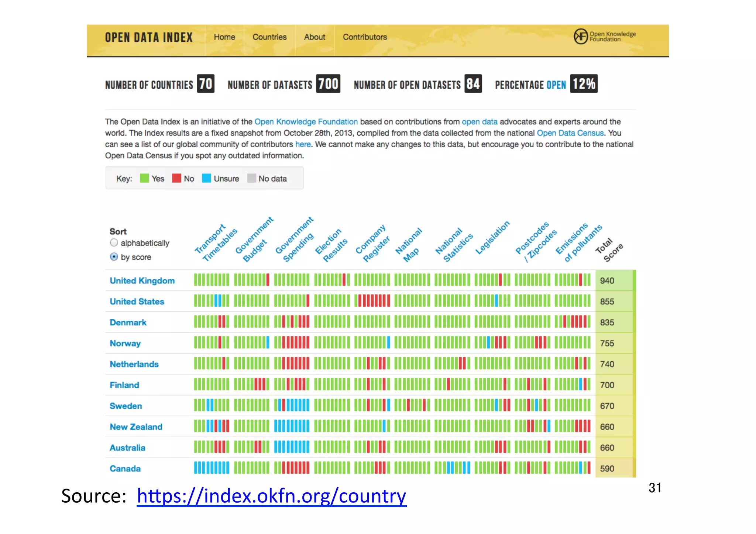
Task: Click the National Map column header
Action: [x=409, y=245]
